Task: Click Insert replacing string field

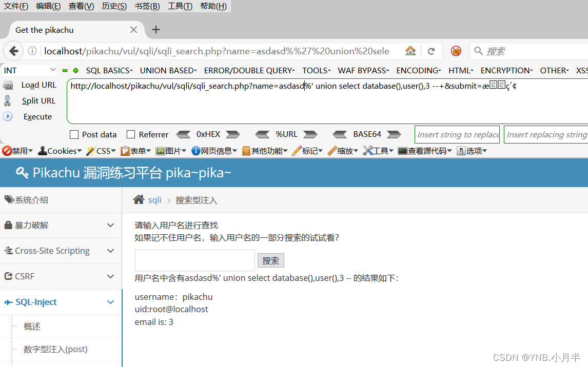Action: [x=546, y=134]
